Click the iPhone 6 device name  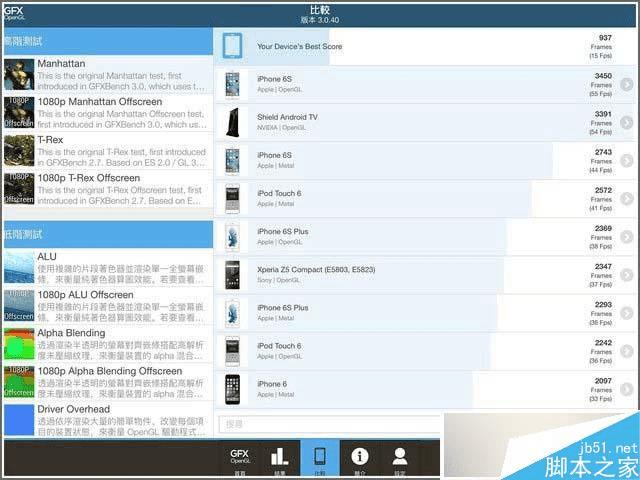(272, 384)
